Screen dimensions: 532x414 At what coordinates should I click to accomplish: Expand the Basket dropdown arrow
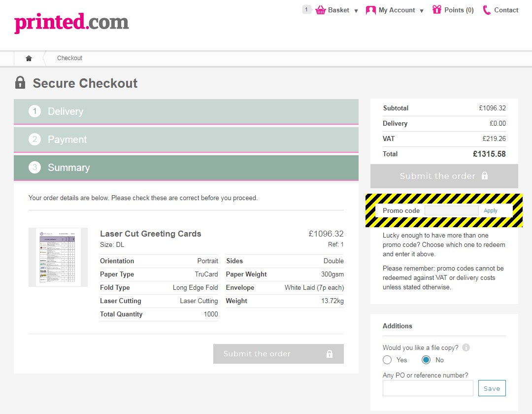point(356,11)
